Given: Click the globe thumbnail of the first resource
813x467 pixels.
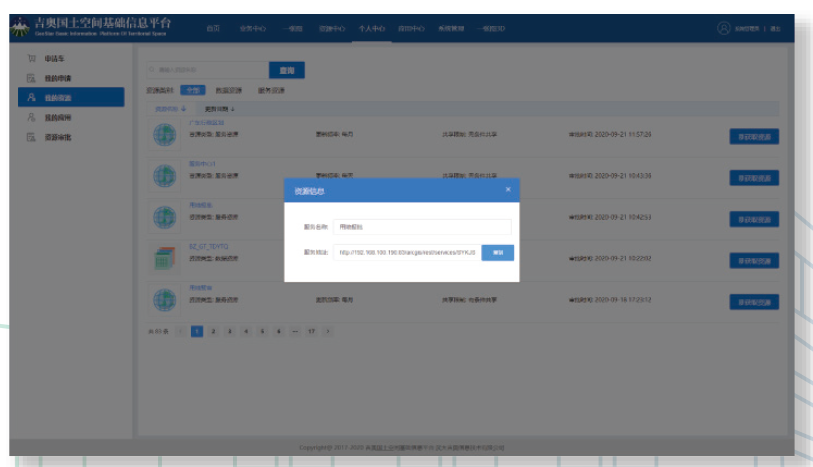Looking at the screenshot, I should click(164, 135).
